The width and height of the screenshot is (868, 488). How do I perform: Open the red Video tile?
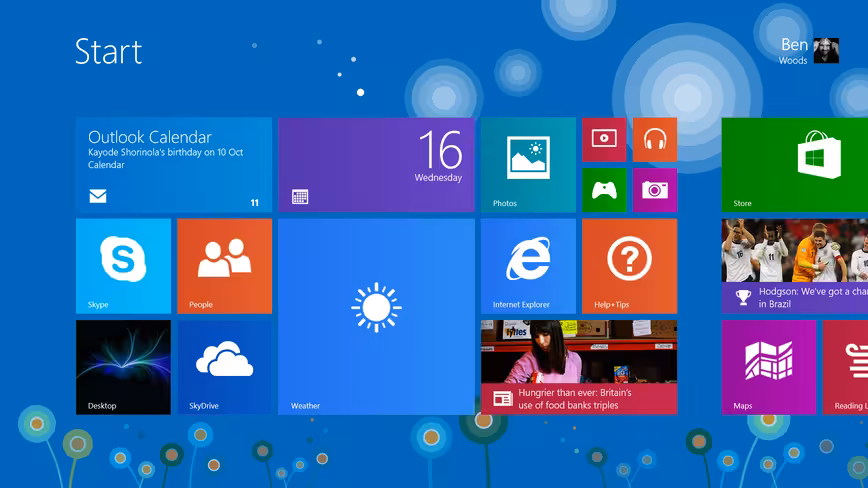coord(604,139)
